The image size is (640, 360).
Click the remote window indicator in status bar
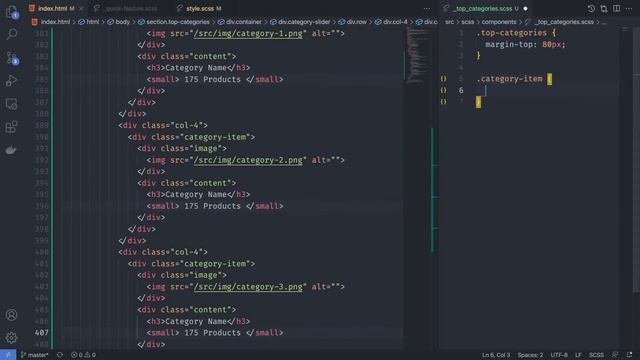click(x=8, y=355)
